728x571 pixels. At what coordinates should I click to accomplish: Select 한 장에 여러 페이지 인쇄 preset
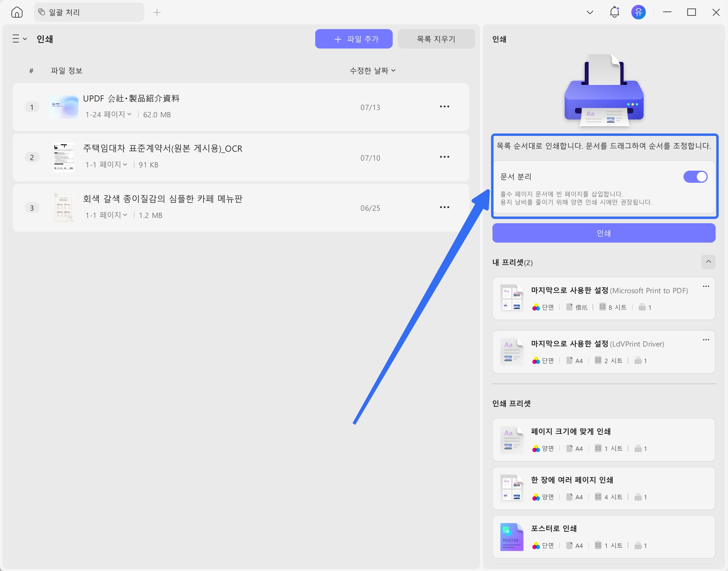click(604, 488)
